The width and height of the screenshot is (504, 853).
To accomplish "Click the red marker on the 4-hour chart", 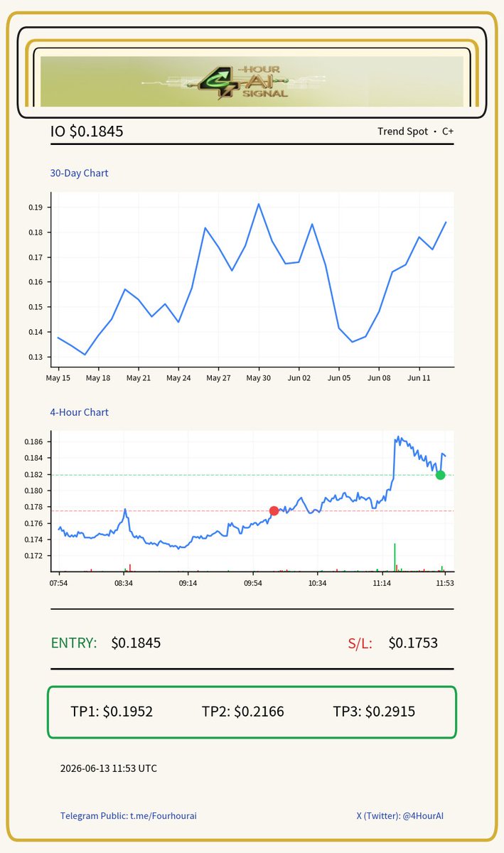I will [274, 510].
